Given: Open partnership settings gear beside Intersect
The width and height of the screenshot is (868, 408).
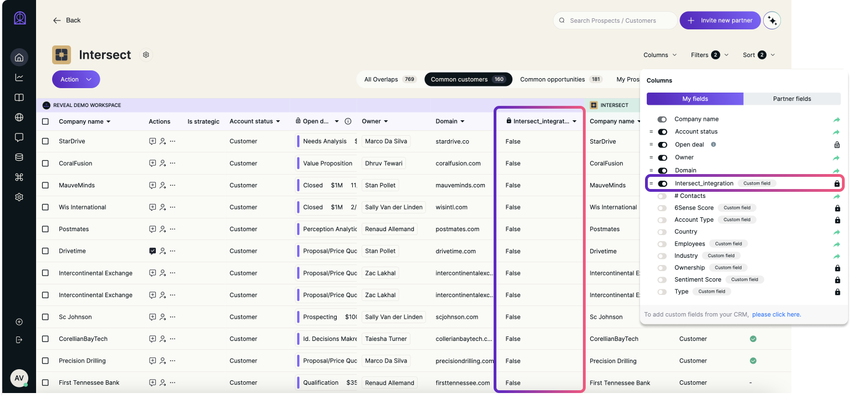Looking at the screenshot, I should click(146, 55).
